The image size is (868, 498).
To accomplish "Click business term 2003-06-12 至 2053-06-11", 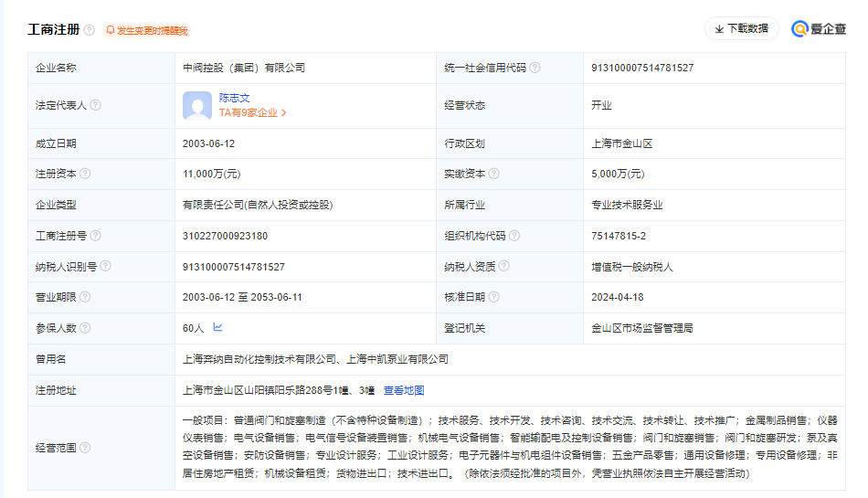I will point(242,297).
